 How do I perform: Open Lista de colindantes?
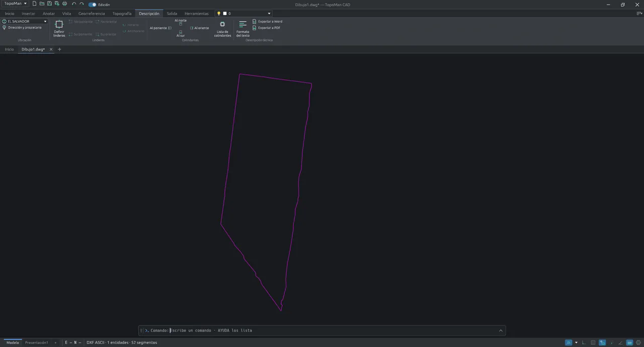pyautogui.click(x=222, y=29)
